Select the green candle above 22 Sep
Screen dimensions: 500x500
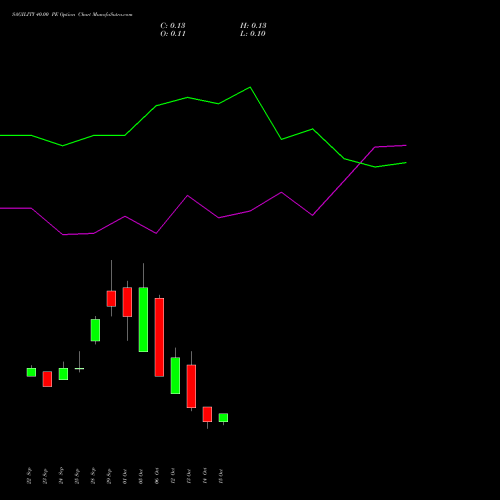31,372
